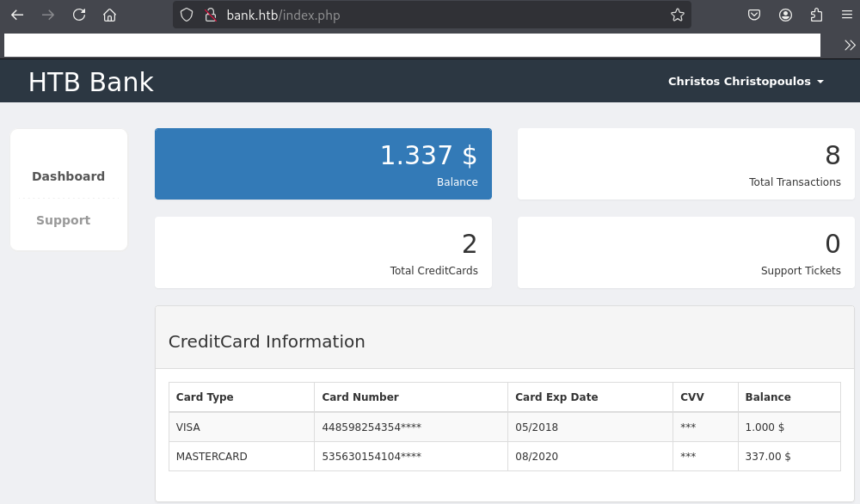Click the insecure connection padlock icon
This screenshot has width=860, height=504.
coord(209,15)
